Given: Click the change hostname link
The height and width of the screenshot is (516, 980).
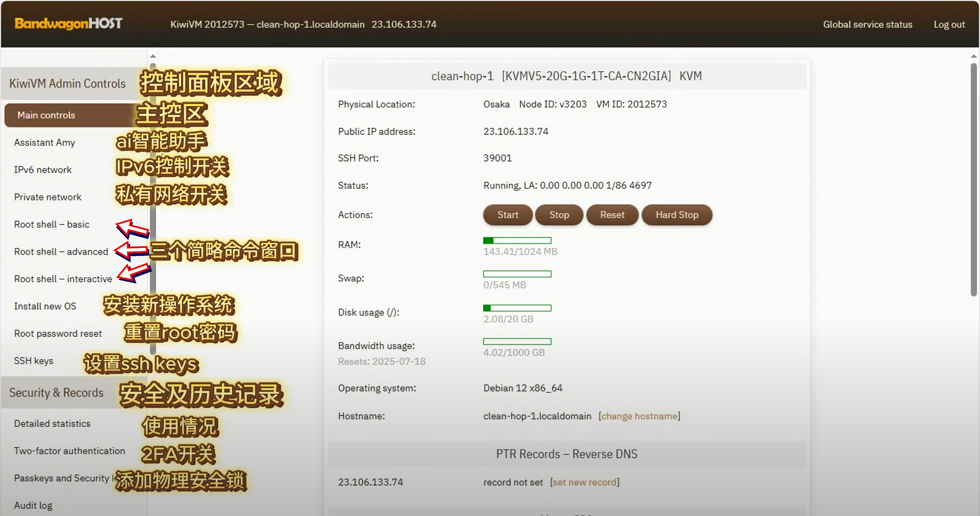Looking at the screenshot, I should (x=639, y=416).
